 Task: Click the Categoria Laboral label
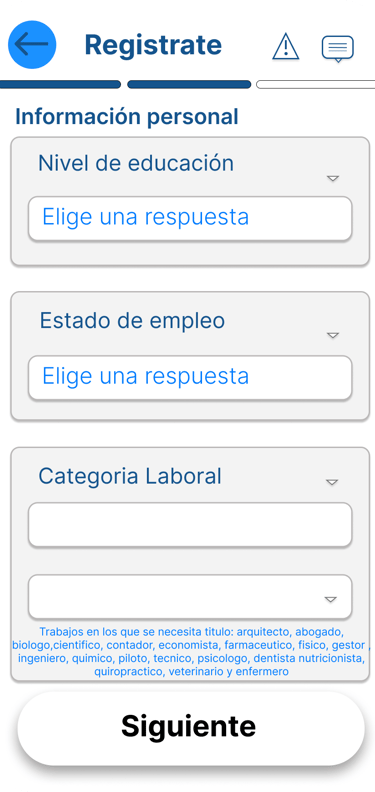(x=130, y=476)
